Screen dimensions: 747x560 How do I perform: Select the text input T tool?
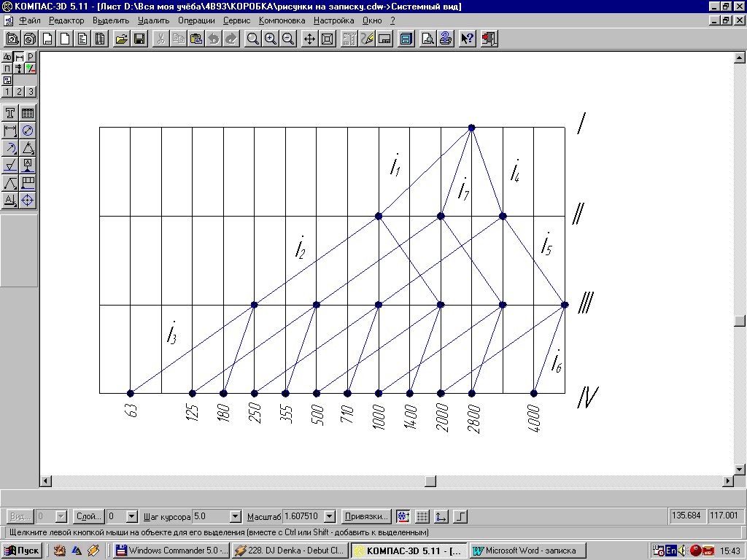click(10, 113)
